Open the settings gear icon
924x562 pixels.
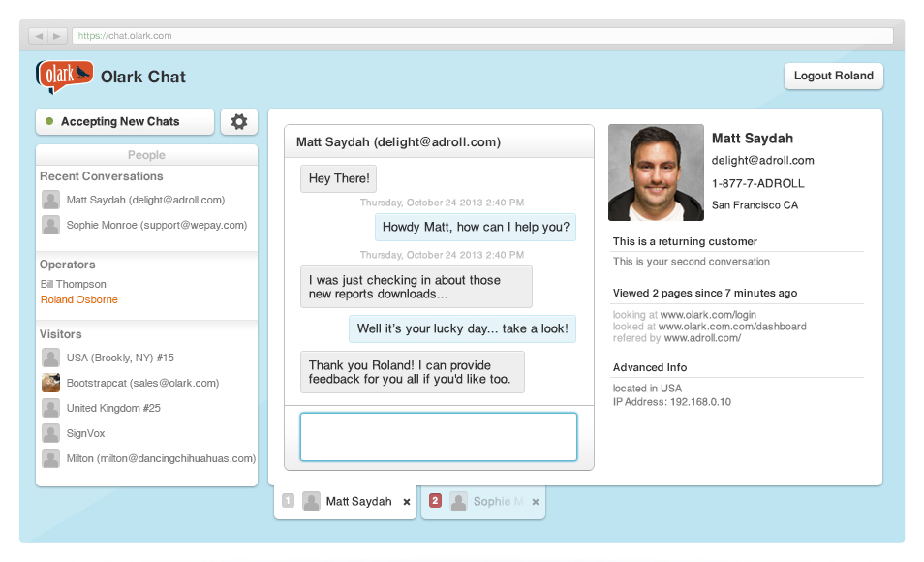pos(239,122)
